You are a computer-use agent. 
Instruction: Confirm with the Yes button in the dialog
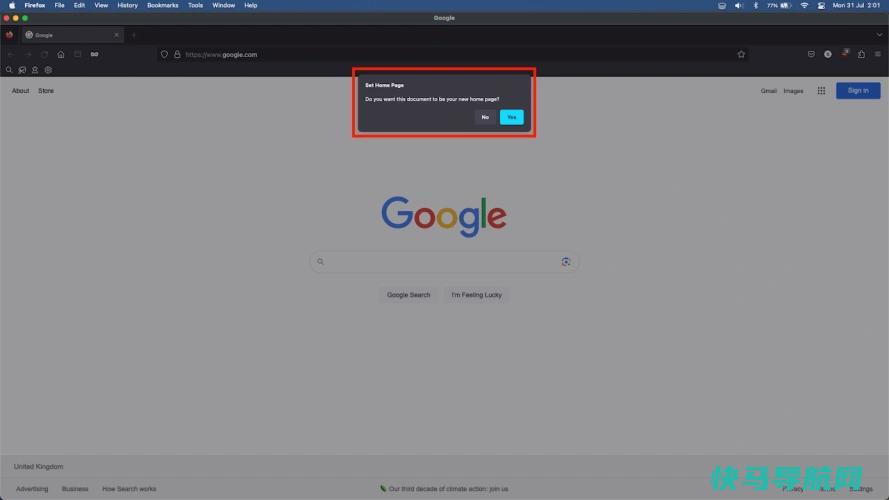click(511, 117)
